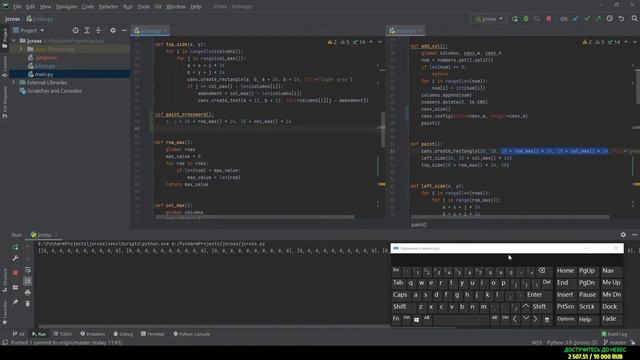
Task: Open the View menu
Action: pyautogui.click(x=45, y=7)
